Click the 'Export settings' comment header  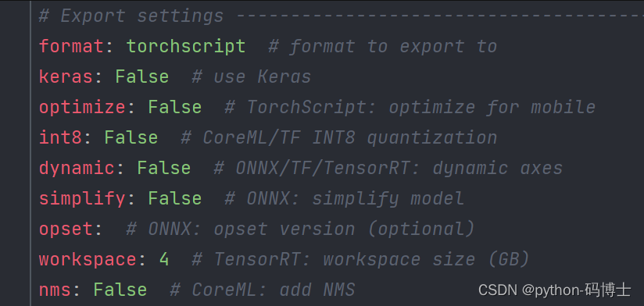[131, 16]
